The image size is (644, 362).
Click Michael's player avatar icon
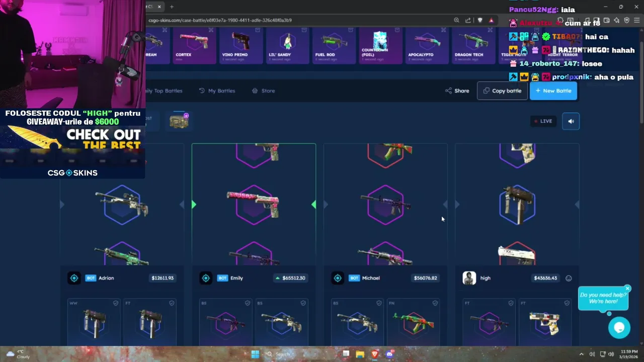point(338,278)
